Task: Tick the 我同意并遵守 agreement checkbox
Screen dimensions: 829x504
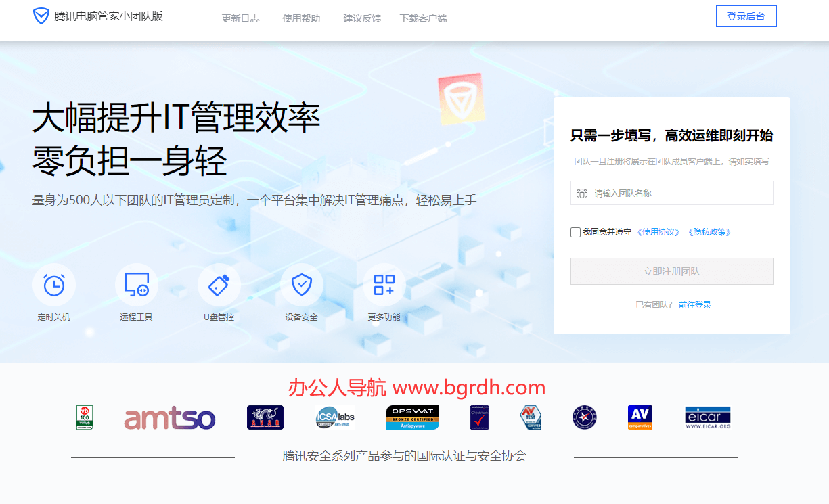Action: [x=575, y=232]
